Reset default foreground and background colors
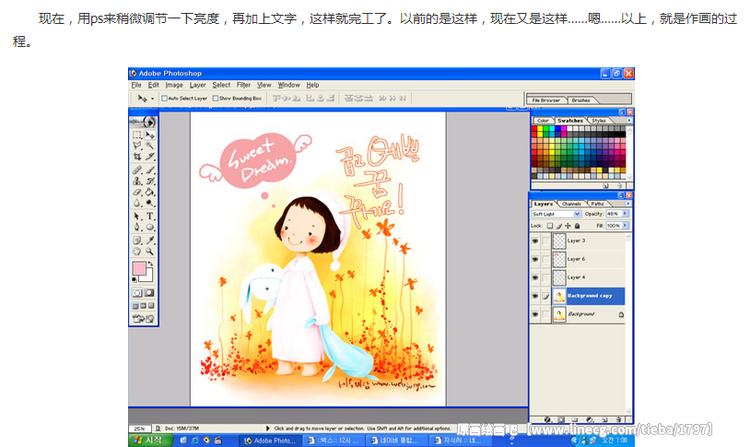The height and width of the screenshot is (447, 750). 134,280
